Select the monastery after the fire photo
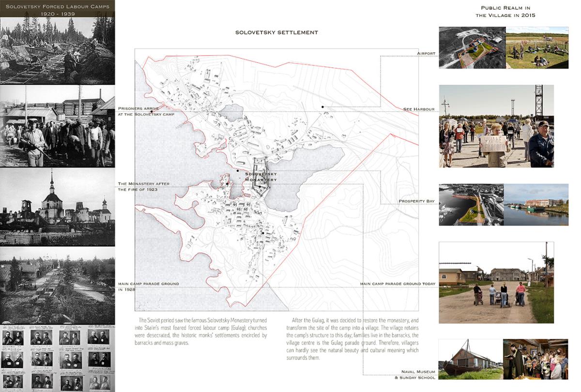Image resolution: width=581 pixels, height=392 pixels. pos(57,207)
